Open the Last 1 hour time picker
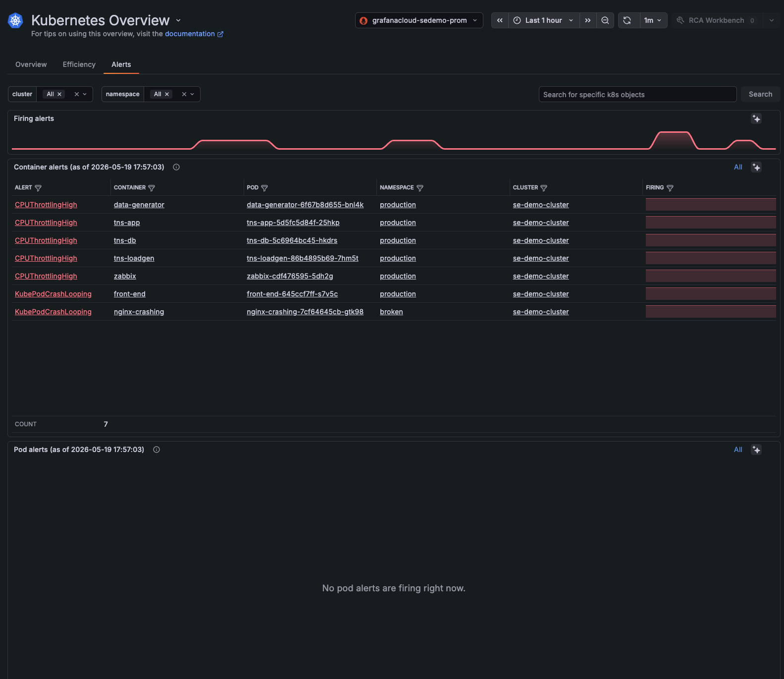This screenshot has height=679, width=784. (544, 20)
